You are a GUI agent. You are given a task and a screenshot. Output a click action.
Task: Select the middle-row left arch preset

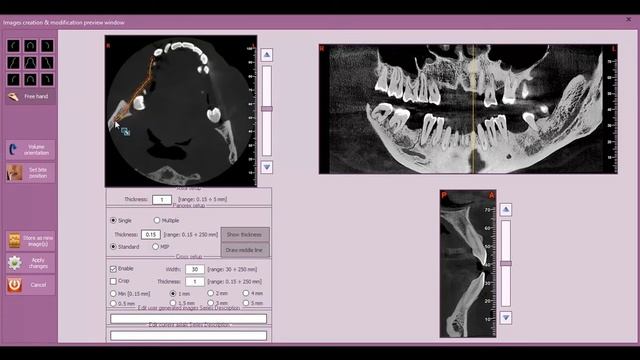pos(13,62)
